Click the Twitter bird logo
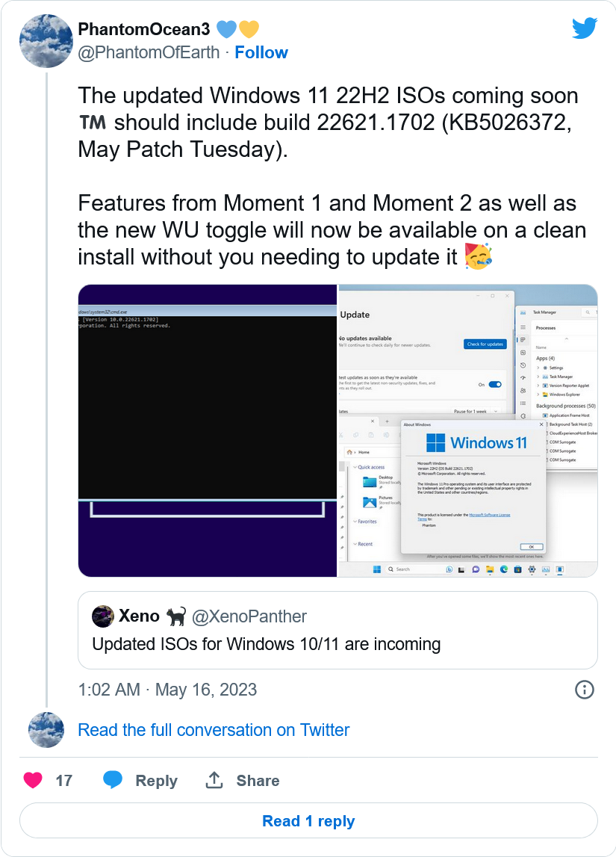The image size is (616, 857). tap(585, 28)
